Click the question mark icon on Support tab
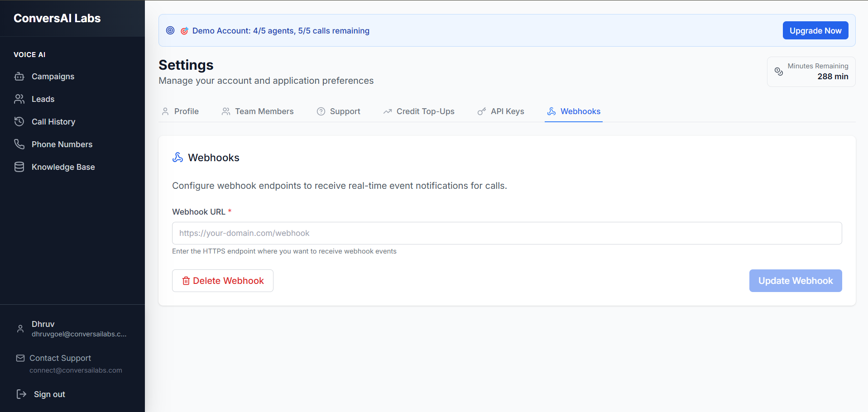The width and height of the screenshot is (868, 412). click(x=321, y=111)
